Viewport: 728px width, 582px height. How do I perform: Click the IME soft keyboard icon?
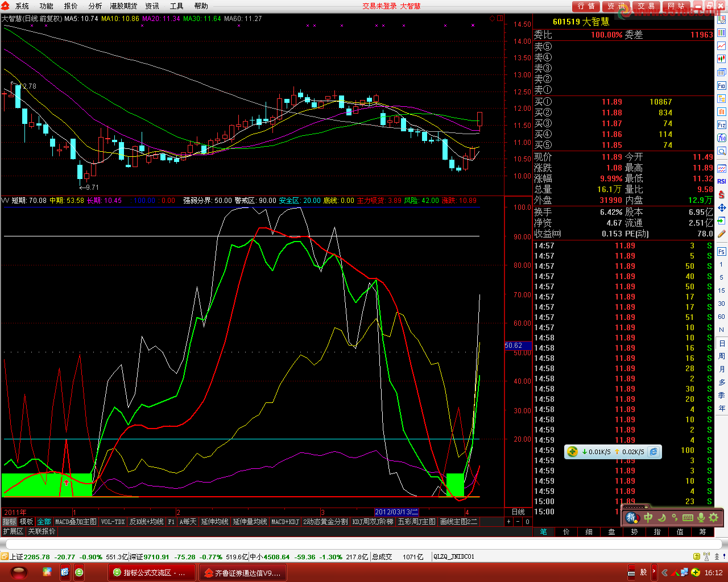[688, 518]
